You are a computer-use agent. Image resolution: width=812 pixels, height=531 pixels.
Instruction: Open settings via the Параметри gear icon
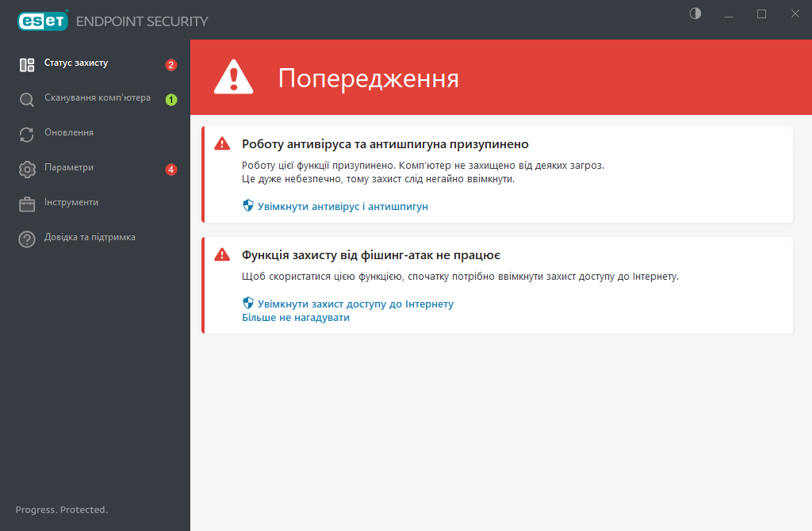[x=25, y=168]
